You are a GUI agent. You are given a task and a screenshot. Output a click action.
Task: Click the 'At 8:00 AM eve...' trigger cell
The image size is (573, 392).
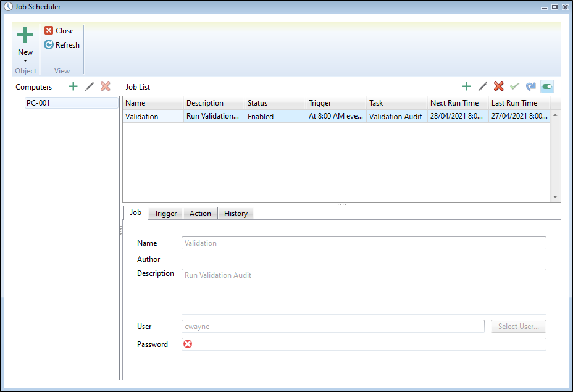[x=336, y=116]
